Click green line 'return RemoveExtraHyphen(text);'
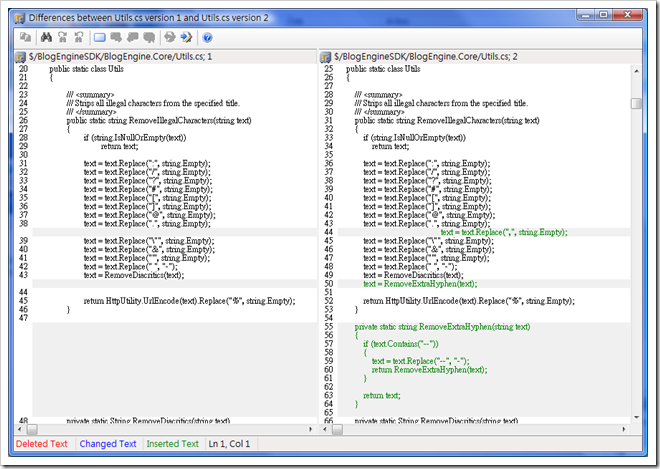The image size is (660, 469). 429,370
